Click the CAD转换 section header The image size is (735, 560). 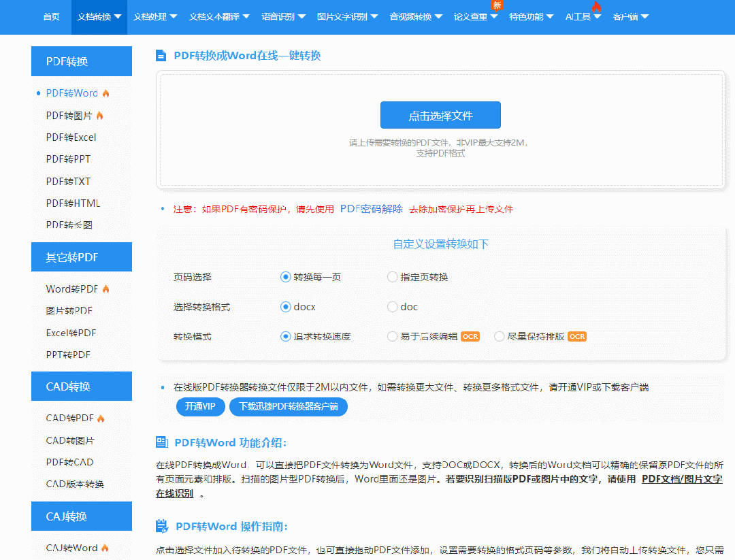point(82,386)
